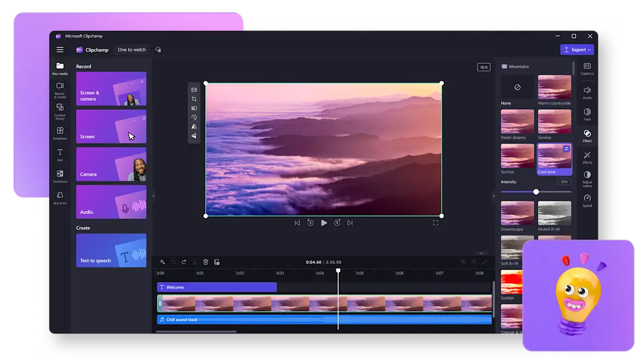Click the Delete trash icon
The width and height of the screenshot is (643, 364).
click(x=206, y=262)
